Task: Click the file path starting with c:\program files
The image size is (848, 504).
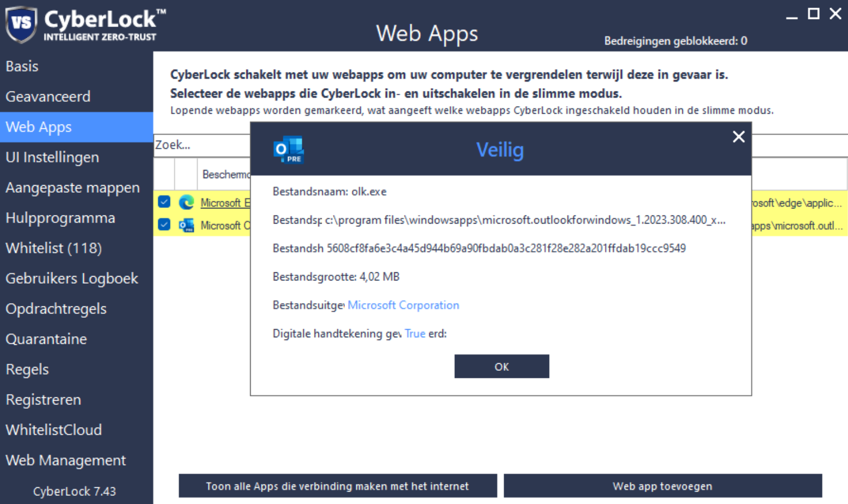Action: point(525,220)
